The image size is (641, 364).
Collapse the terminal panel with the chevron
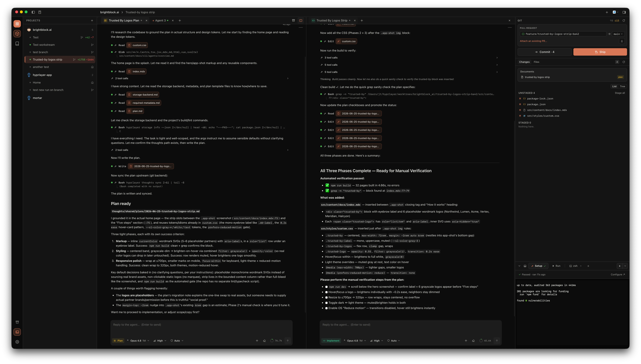[x=519, y=266]
